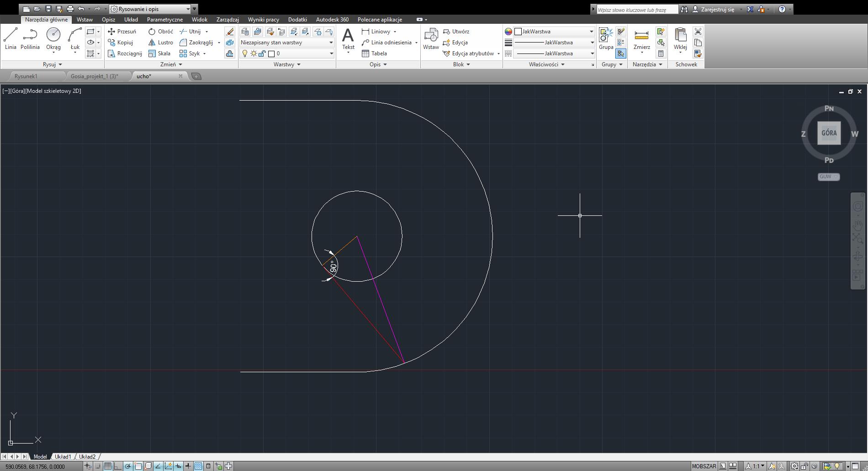
Task: Toggle ortho mode in status bar
Action: tap(117, 466)
